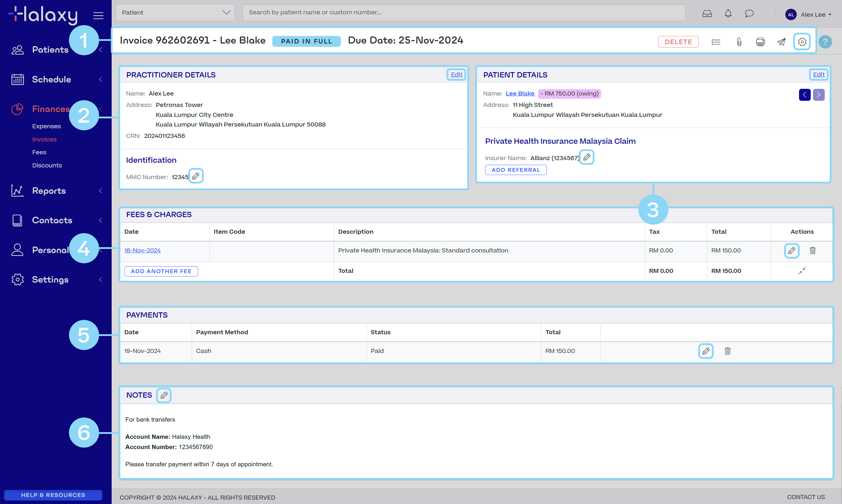
Task: Expand the Reports menu chevron
Action: (101, 191)
